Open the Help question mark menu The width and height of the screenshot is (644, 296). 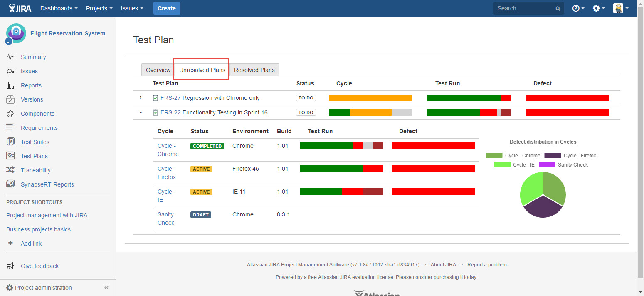click(x=578, y=8)
